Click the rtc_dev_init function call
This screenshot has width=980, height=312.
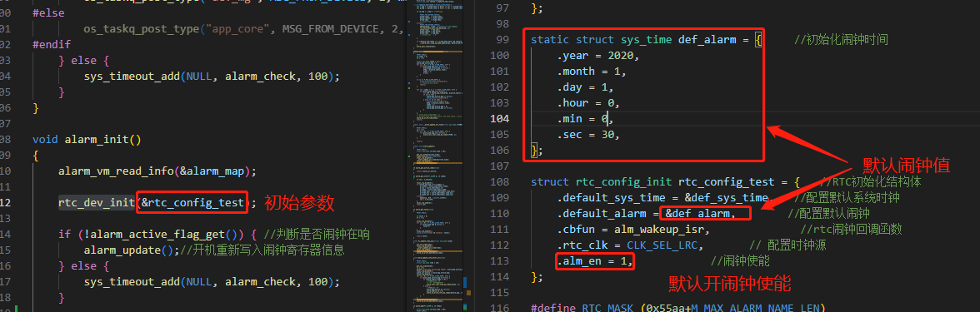click(x=97, y=202)
